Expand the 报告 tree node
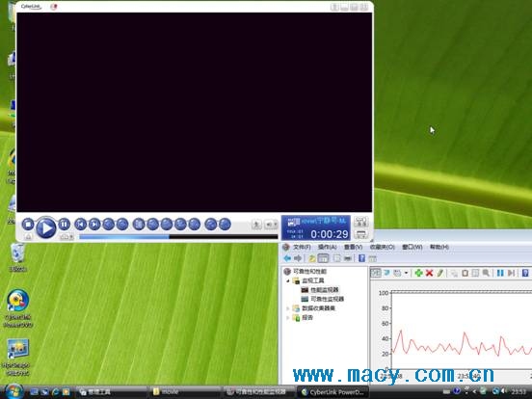 (288, 318)
